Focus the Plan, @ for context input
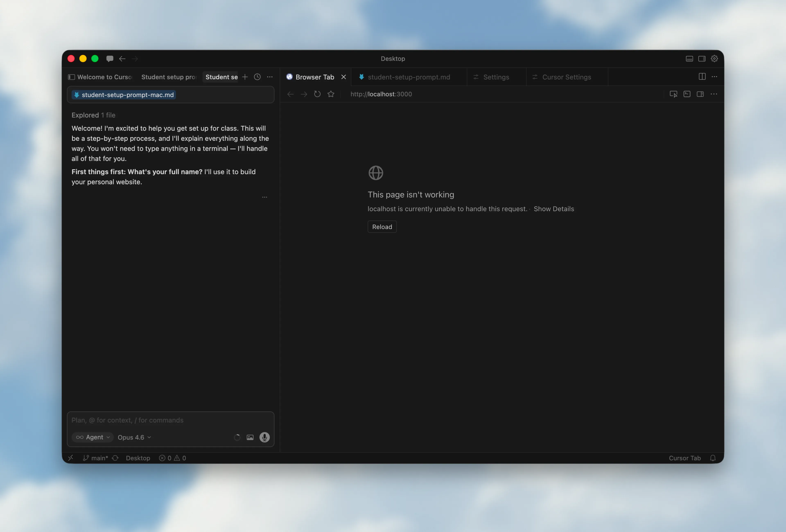 [171, 420]
